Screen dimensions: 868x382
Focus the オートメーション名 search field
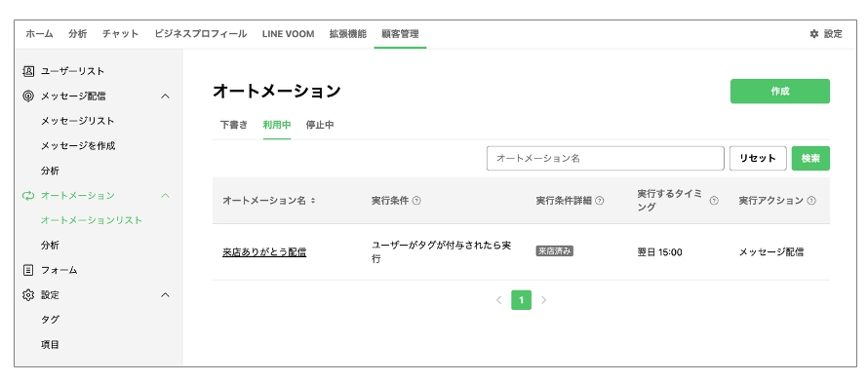(605, 158)
